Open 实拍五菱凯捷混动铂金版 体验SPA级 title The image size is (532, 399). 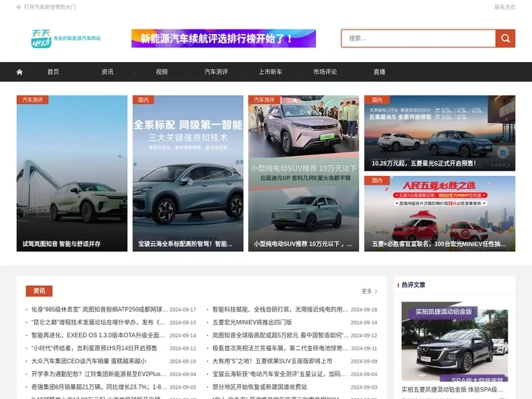point(452,389)
